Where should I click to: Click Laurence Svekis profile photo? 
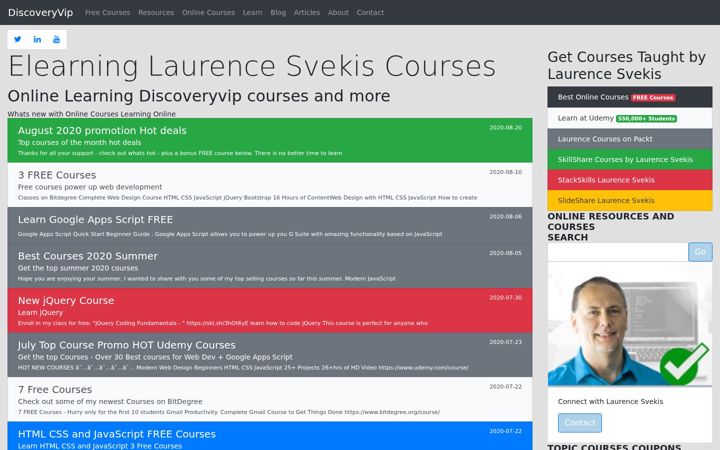pyautogui.click(x=630, y=324)
